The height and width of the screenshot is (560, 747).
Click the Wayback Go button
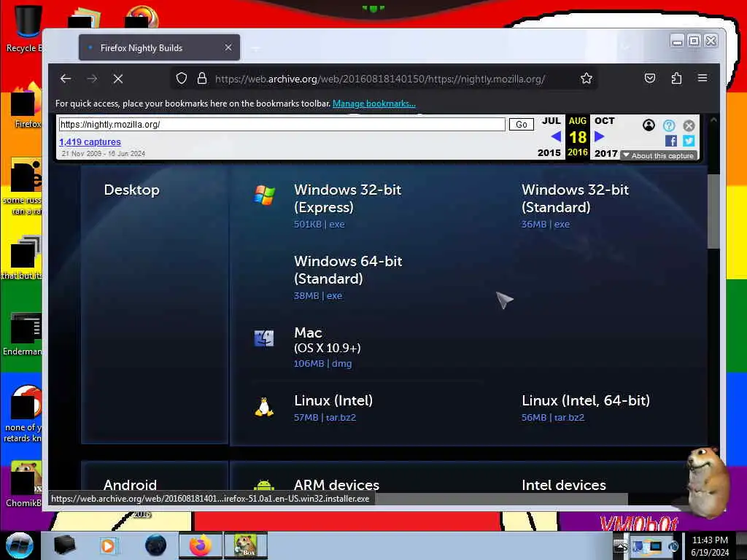click(x=521, y=124)
